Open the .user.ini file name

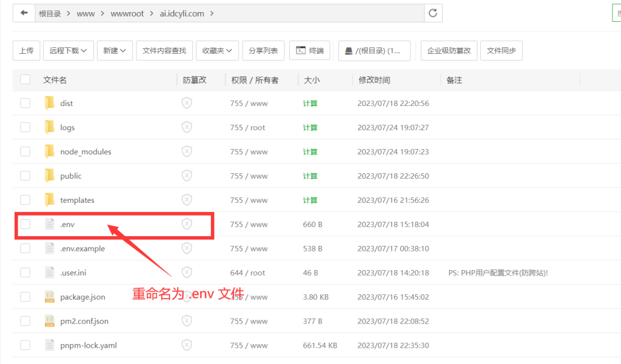coord(73,273)
